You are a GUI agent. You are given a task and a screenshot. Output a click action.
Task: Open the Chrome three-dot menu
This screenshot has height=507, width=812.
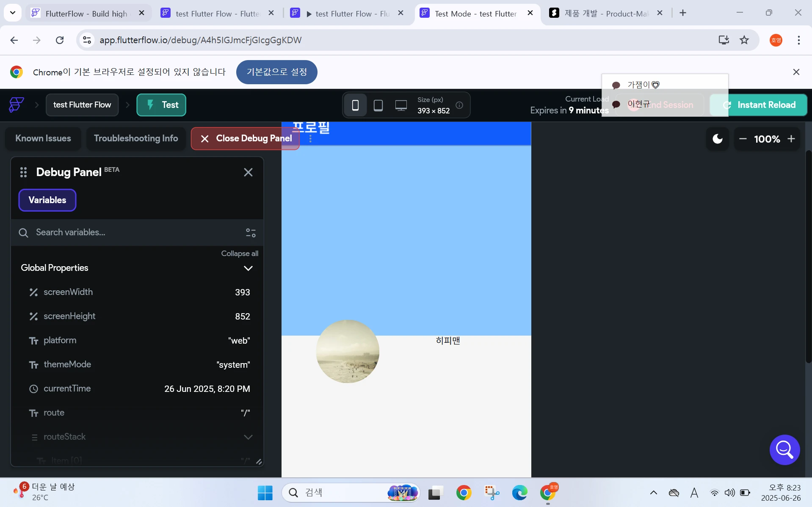tap(799, 40)
